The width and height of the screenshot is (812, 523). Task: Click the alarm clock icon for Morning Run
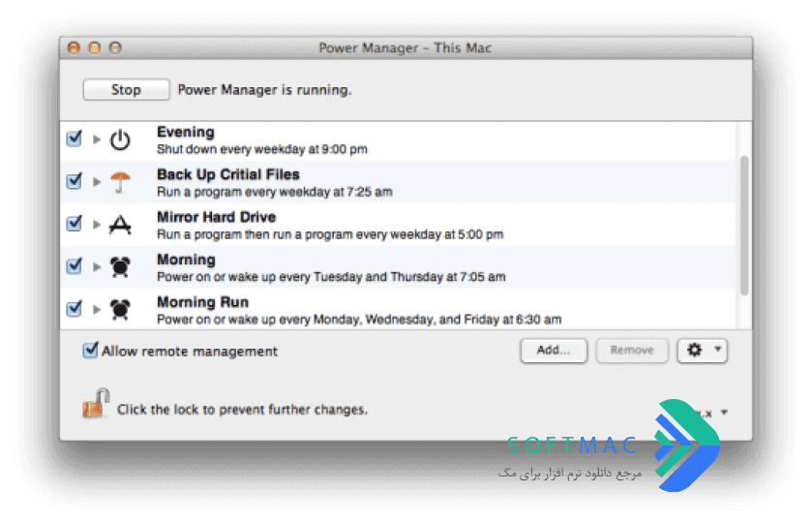pyautogui.click(x=120, y=310)
